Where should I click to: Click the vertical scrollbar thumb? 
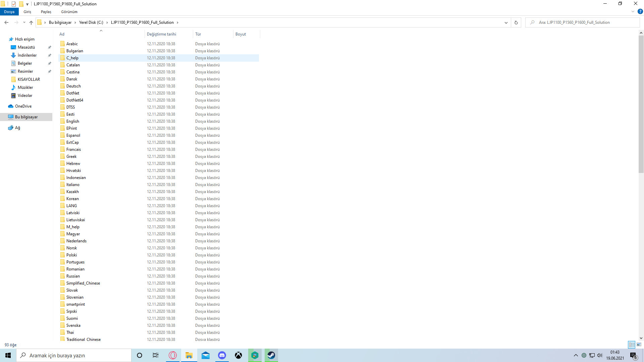coord(641,104)
